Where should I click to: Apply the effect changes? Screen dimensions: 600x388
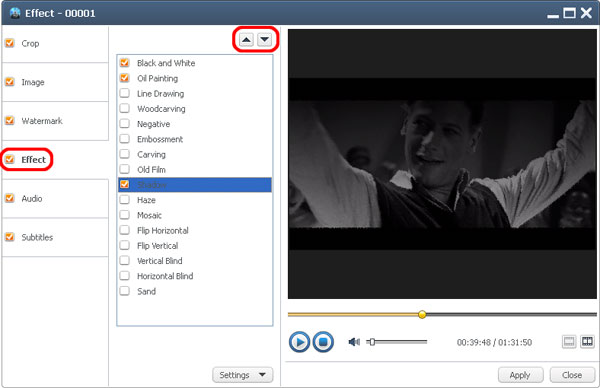(x=520, y=375)
